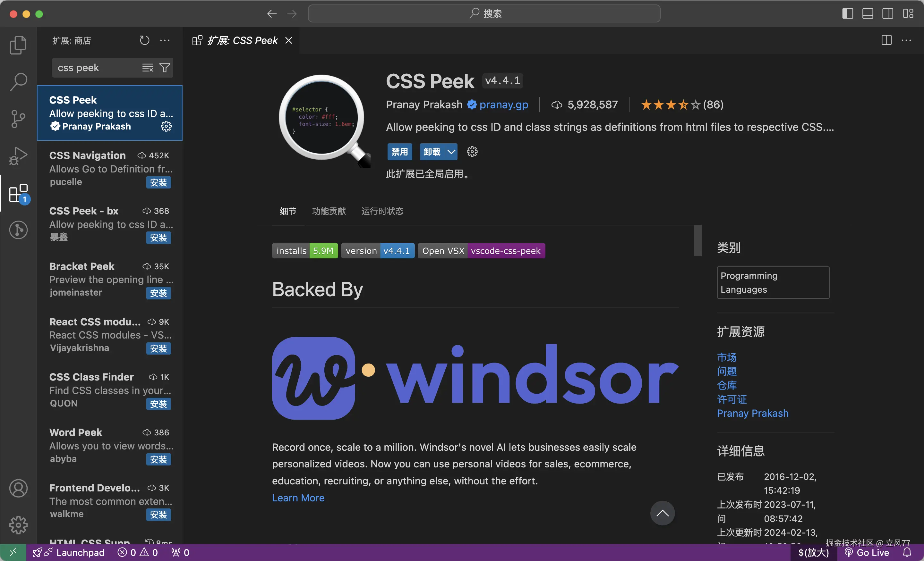Close the CSS Peek extension tab

click(x=288, y=40)
